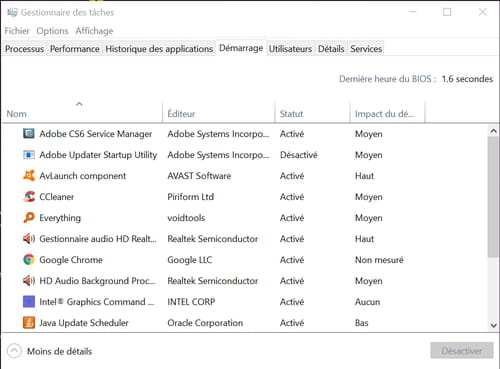Viewport: 500px width, 369px height.
Task: Collapse view with Moins de détails chevron
Action: pos(14,351)
